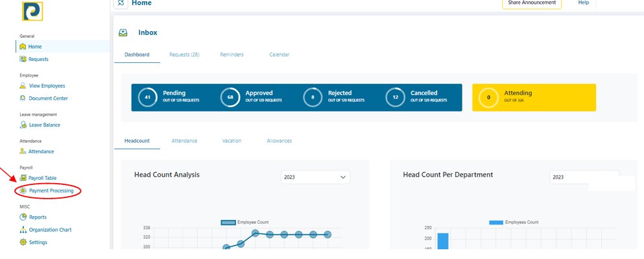Open Payment Processing page
Screen dimensions: 644x259
click(51, 191)
